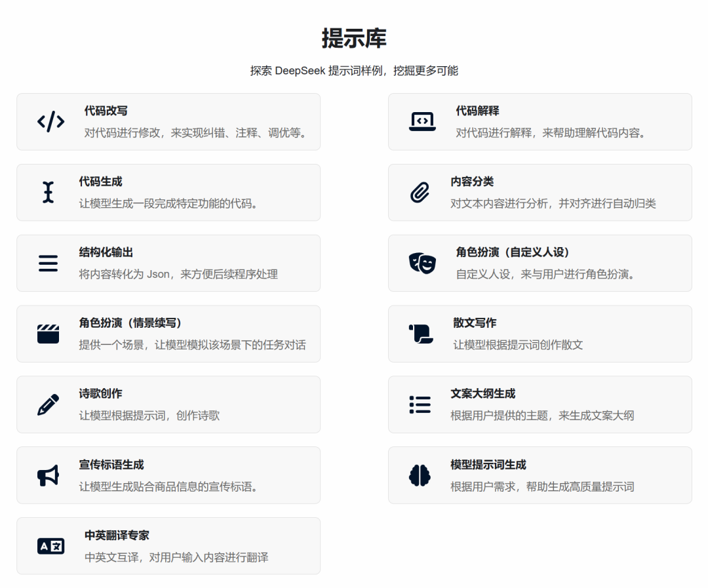This screenshot has width=708, height=588.
Task: Click the scroll icon next to 散文写作
Action: (x=420, y=334)
